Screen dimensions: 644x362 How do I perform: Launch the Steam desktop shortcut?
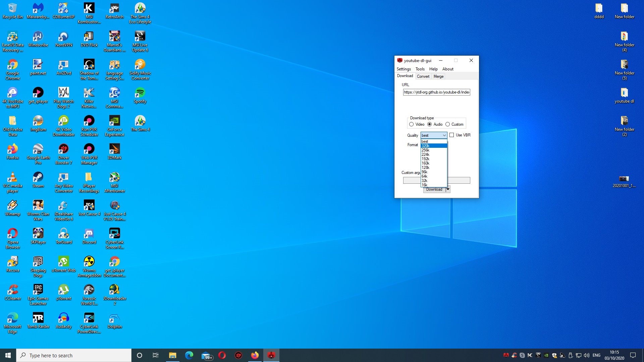(x=38, y=180)
